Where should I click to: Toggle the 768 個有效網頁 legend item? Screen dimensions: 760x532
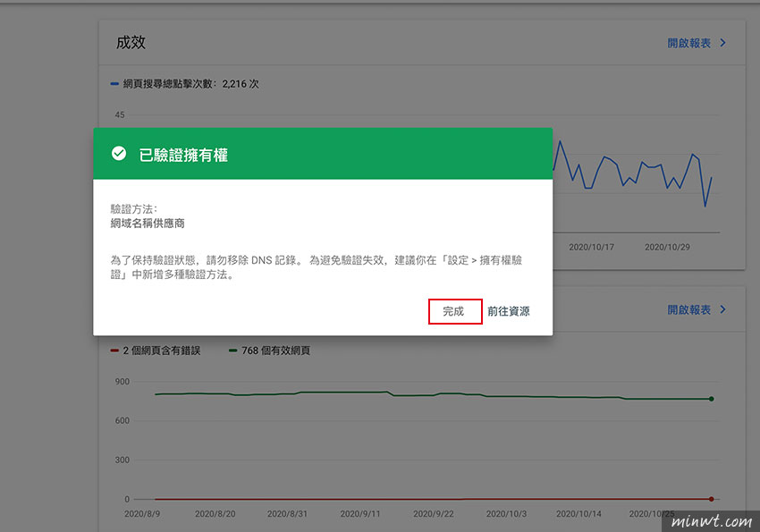(269, 350)
